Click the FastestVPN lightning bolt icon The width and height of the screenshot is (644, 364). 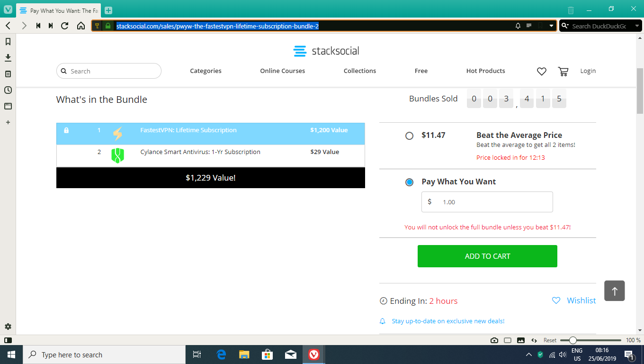(117, 134)
